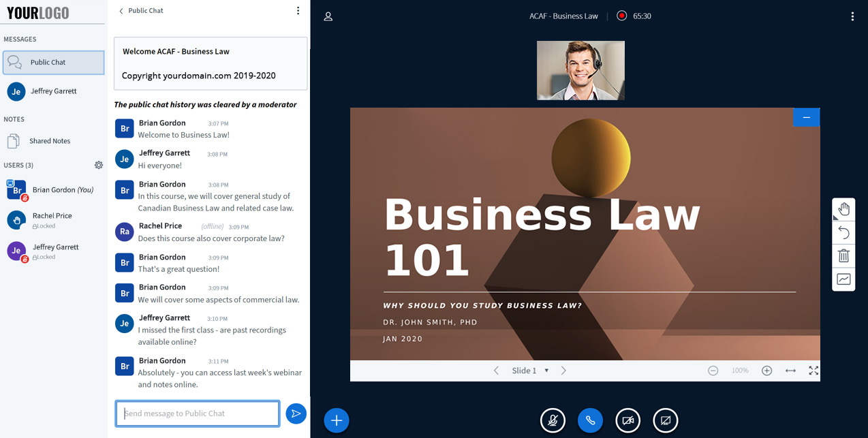Viewport: 868px width, 438px height.
Task: Open Public Chat in messages list
Action: pos(53,63)
